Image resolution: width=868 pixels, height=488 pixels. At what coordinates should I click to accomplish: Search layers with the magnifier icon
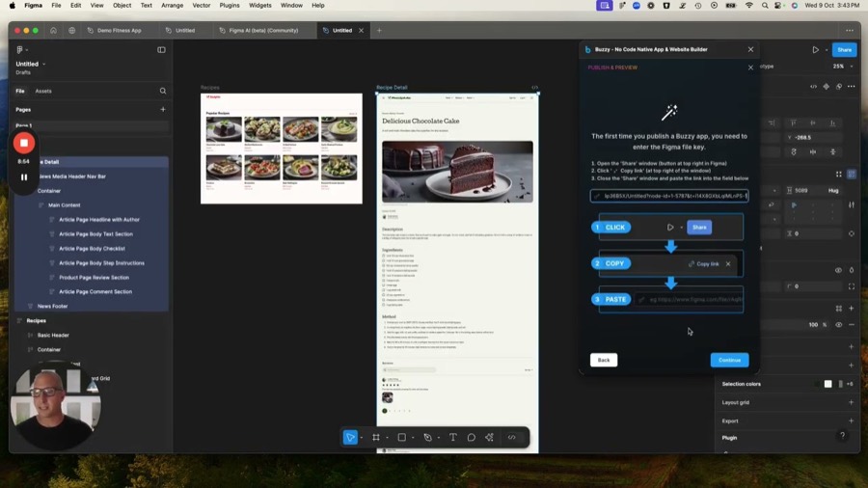coord(163,91)
